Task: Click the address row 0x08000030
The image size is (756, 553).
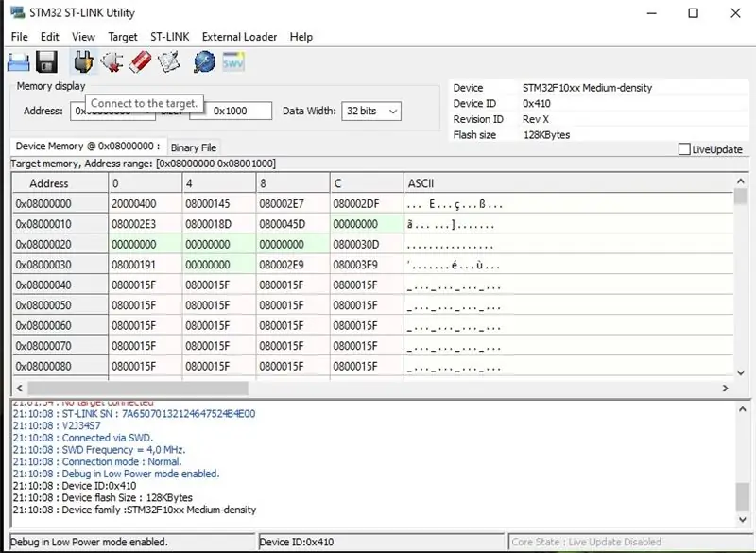Action: 60,265
